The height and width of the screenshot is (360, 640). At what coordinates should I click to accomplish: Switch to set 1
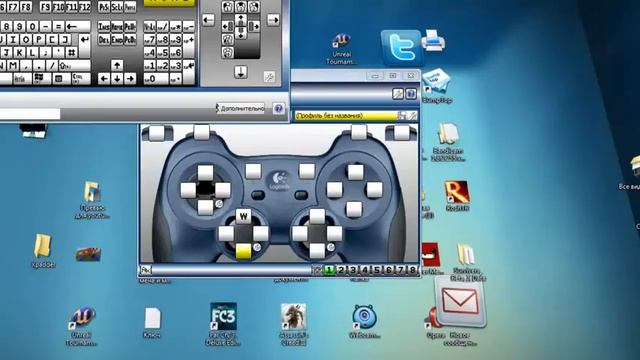tap(329, 270)
